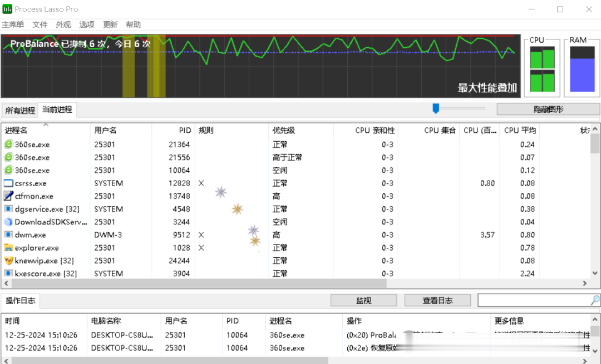Click the graph size slider handle
The height and width of the screenshot is (364, 601).
point(436,108)
